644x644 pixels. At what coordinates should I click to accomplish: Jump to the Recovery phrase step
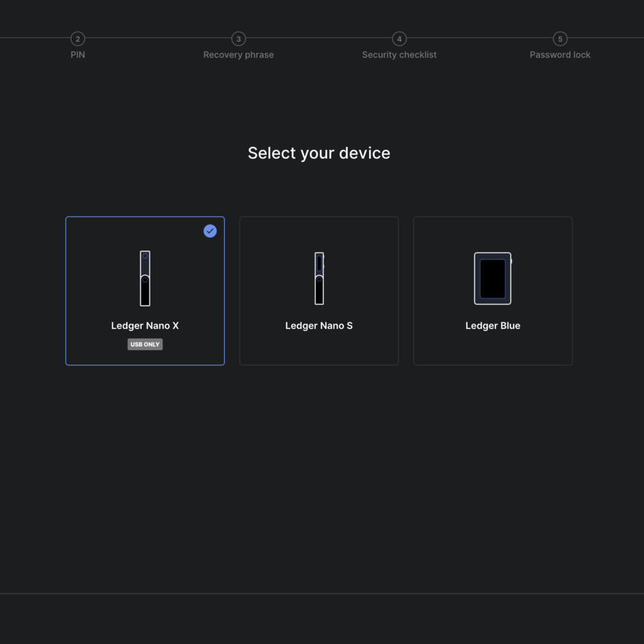238,55
